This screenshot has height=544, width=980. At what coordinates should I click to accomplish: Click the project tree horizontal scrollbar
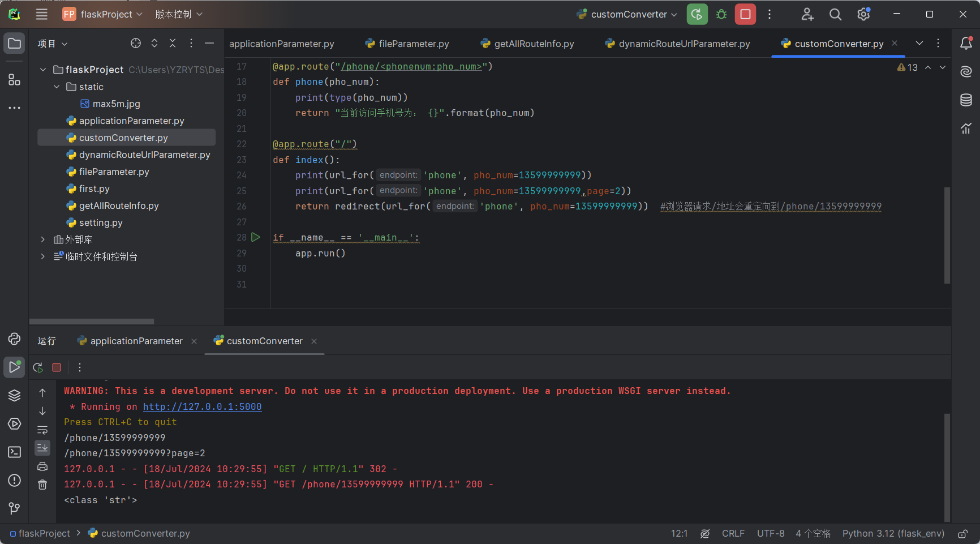click(x=92, y=321)
